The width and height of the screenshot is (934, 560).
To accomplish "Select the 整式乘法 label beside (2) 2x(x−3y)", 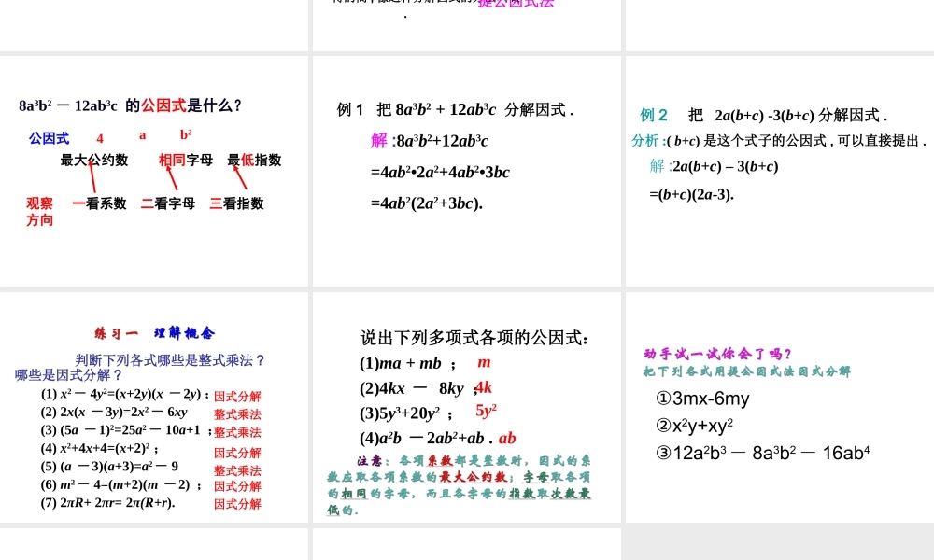I will 237,413.
